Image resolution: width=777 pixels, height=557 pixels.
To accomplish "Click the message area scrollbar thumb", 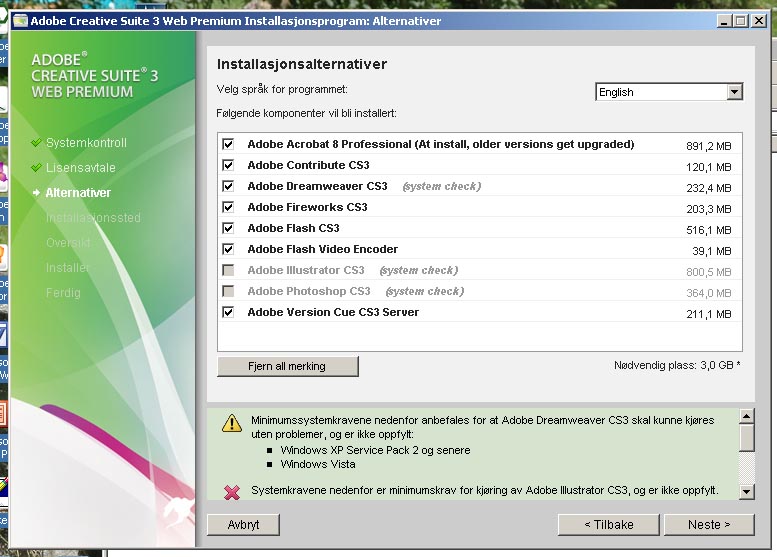I will (x=746, y=438).
